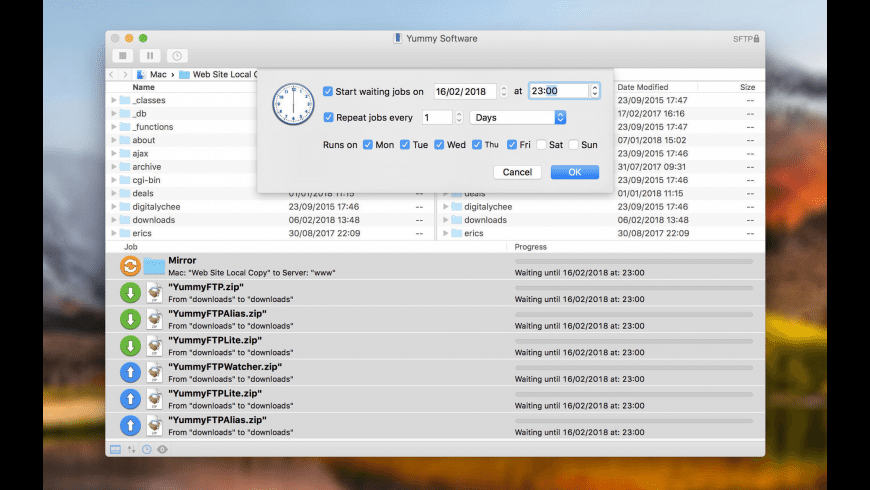Click the _classes folder icon in left pane
Viewport: 870px width, 490px height.
click(x=125, y=100)
